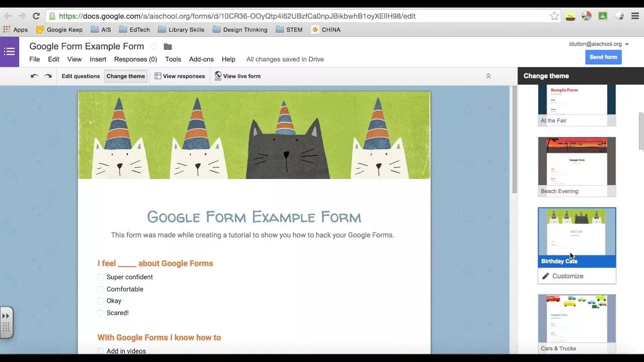Click Edit questions in toolbar
644x362 pixels.
[x=80, y=76]
